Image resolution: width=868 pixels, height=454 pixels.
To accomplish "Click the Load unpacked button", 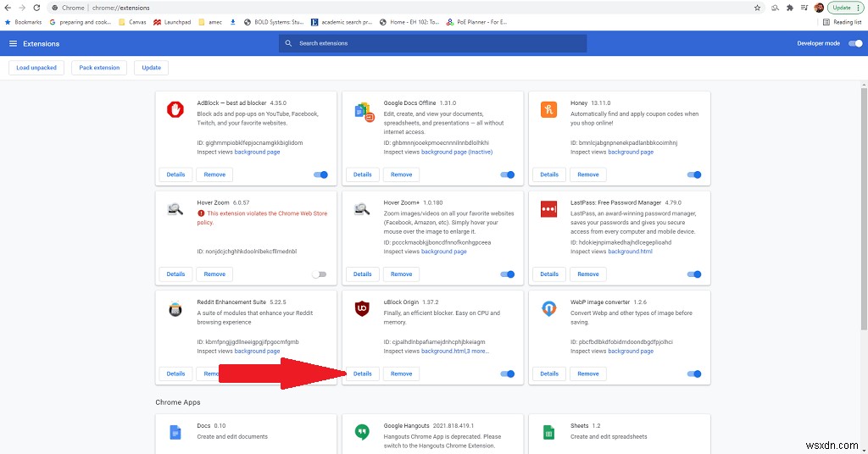I will [x=36, y=68].
